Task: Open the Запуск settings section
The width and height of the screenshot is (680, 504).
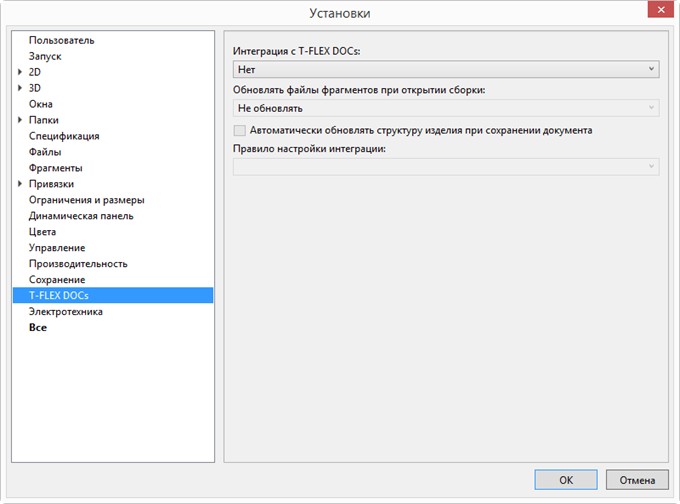Action: (45, 56)
